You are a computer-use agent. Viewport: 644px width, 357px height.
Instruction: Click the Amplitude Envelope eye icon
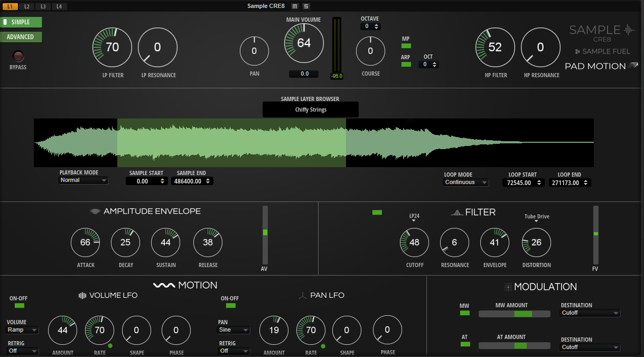tap(95, 212)
